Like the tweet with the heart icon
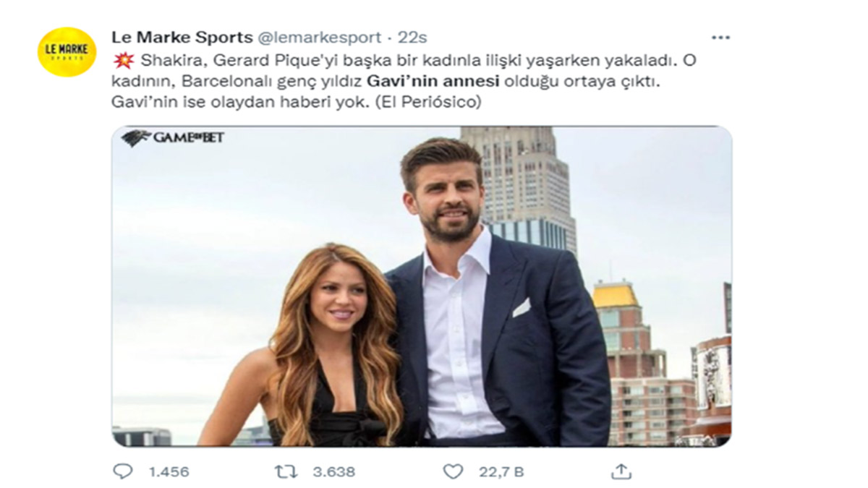The height and width of the screenshot is (488, 868). [x=453, y=471]
